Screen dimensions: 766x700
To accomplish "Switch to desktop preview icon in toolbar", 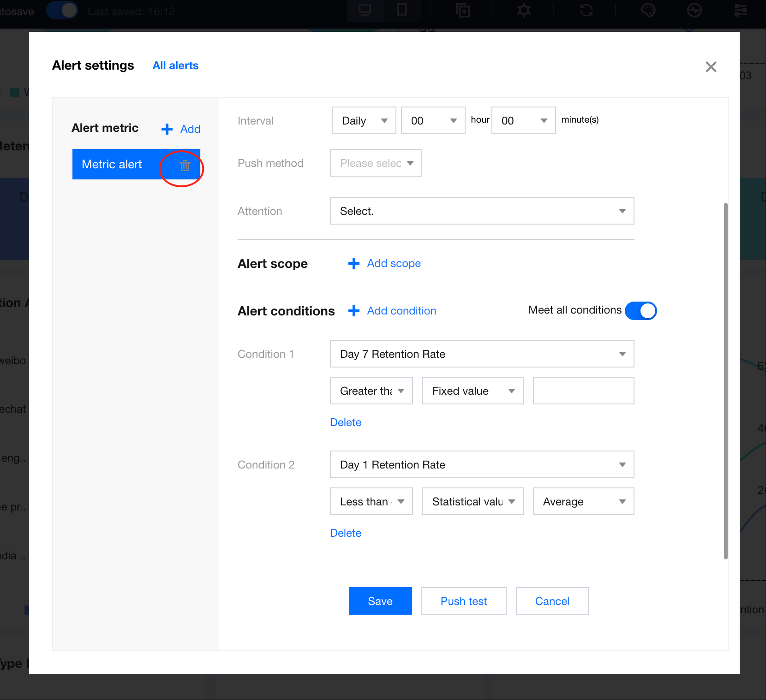I will click(x=365, y=10).
